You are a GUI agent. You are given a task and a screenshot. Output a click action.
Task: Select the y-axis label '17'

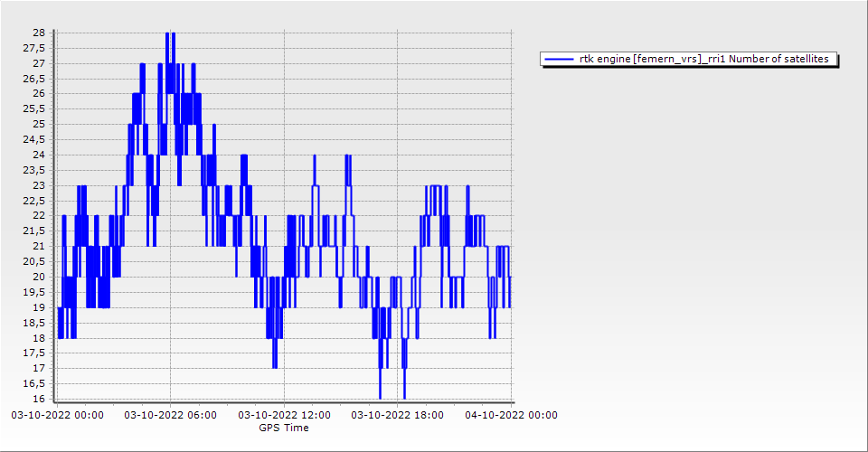pyautogui.click(x=39, y=368)
